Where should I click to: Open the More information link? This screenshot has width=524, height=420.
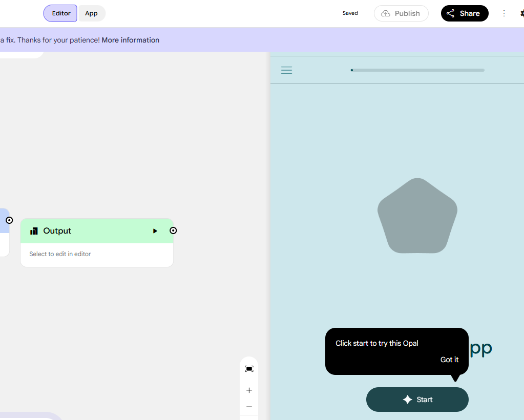(130, 40)
